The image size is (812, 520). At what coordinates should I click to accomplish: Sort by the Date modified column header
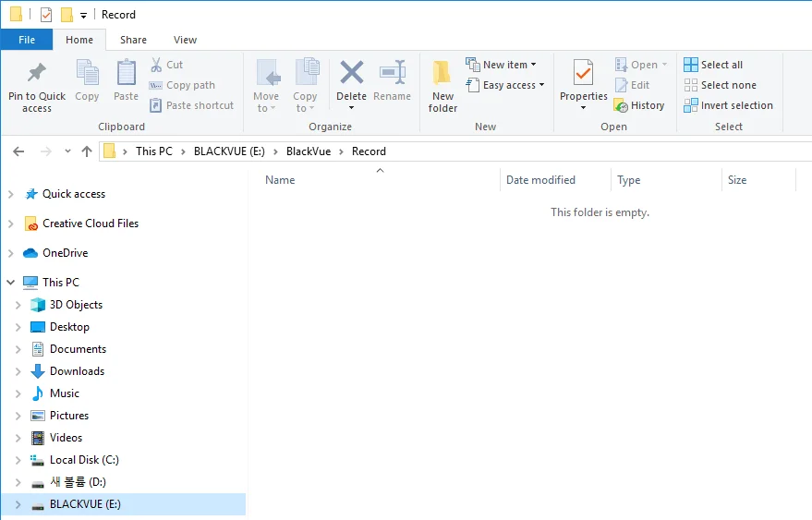pyautogui.click(x=540, y=180)
